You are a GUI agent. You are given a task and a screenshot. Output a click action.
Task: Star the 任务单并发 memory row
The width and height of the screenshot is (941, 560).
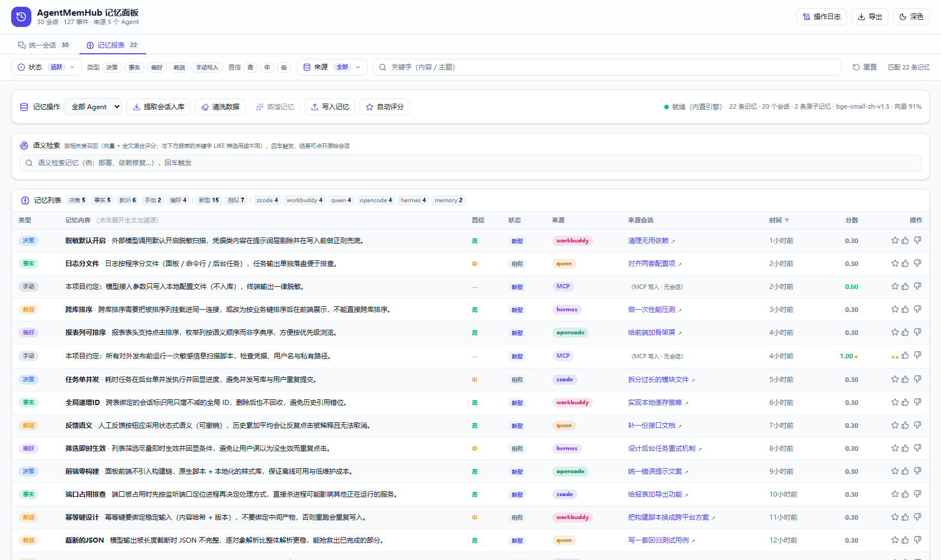tap(895, 379)
